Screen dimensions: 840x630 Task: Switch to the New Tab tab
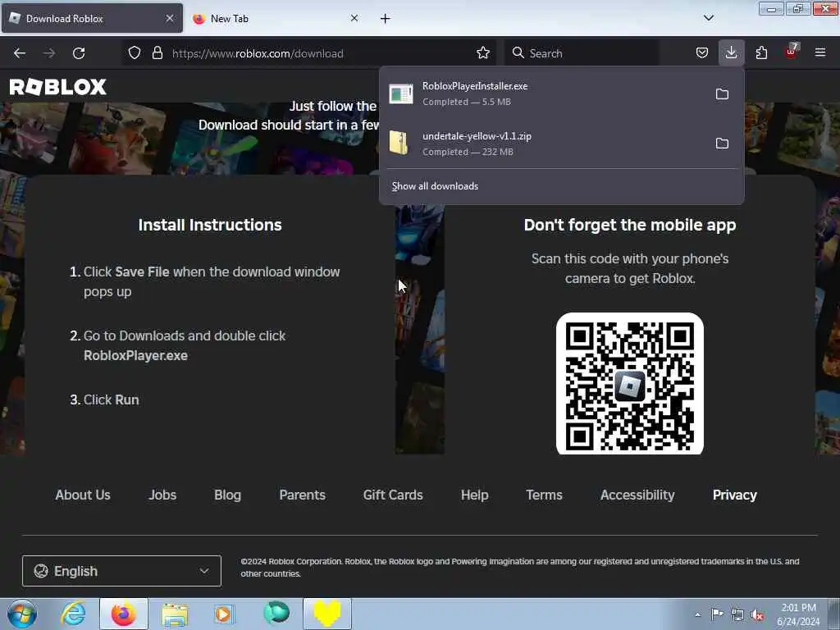[276, 19]
